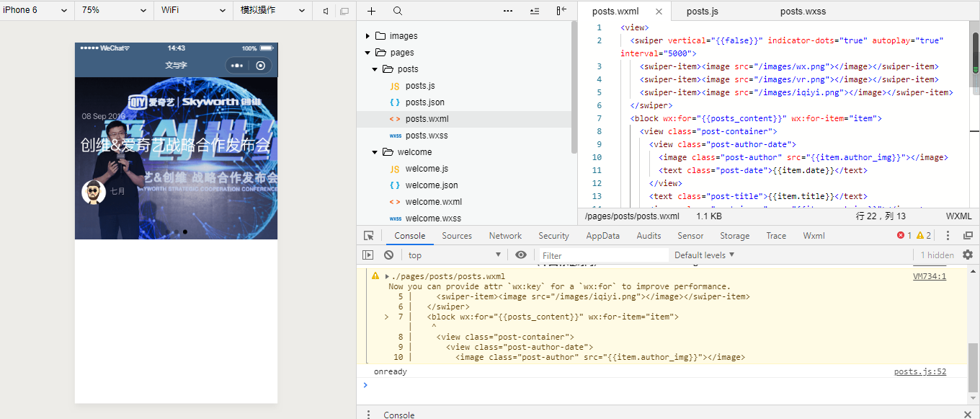Click the plus icon to add a file

tap(371, 11)
